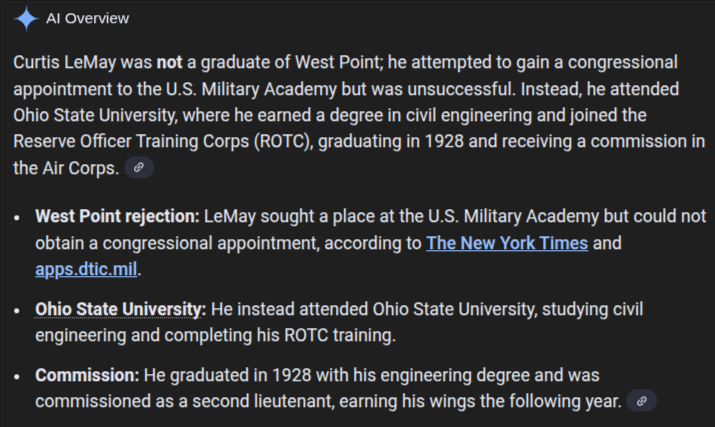Click the bullet marker beside Ohio State University

pos(18,309)
